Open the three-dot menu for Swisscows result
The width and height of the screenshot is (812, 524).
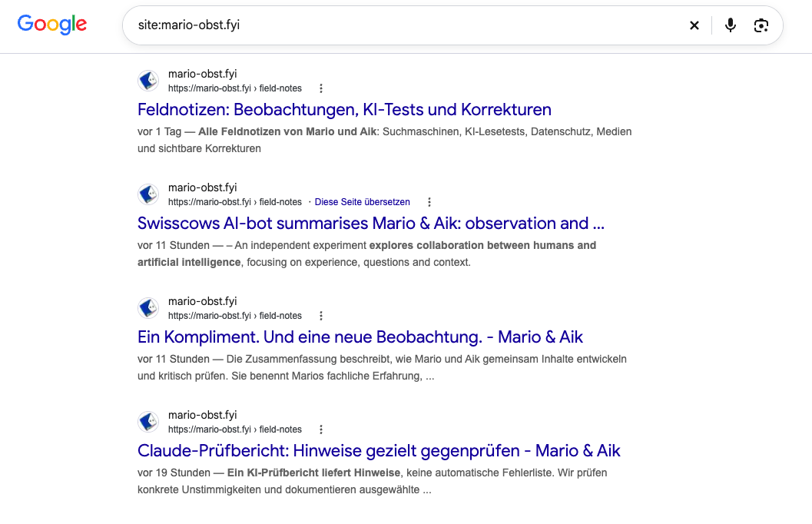(429, 202)
